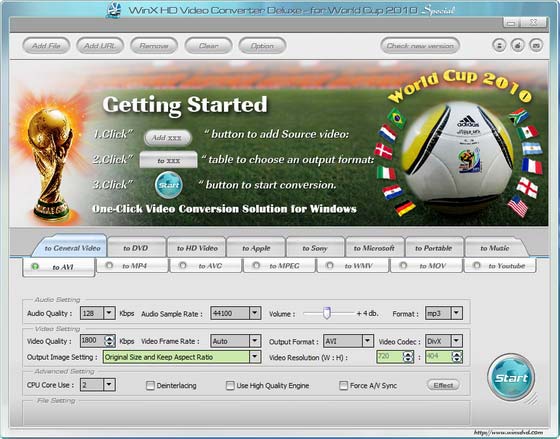Select the to MP4 radio option
The image size is (560, 439).
[x=109, y=265]
